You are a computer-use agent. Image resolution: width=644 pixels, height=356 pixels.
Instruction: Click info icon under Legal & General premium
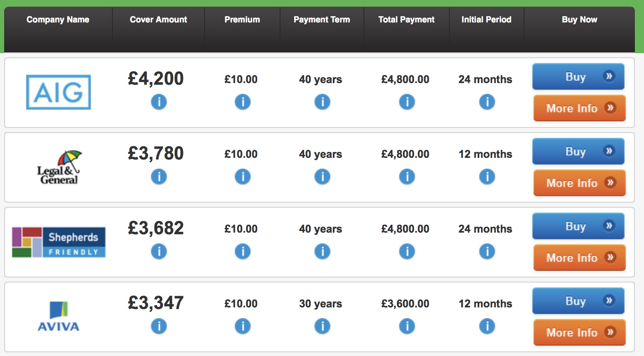pyautogui.click(x=242, y=177)
